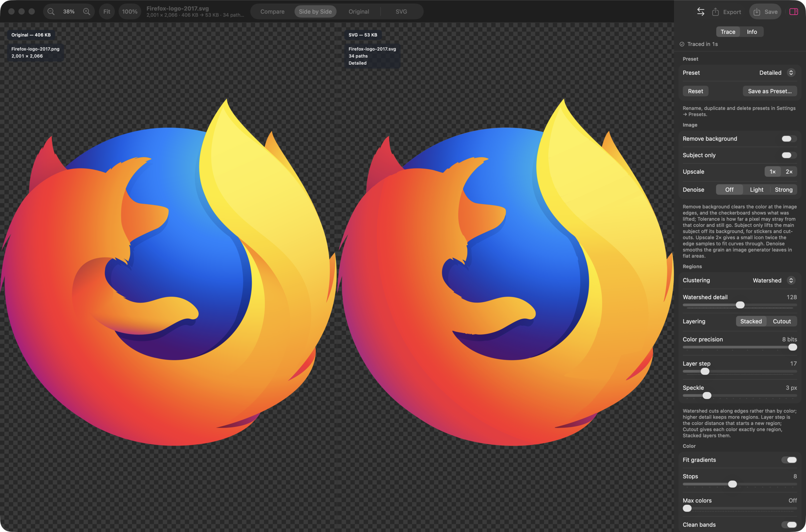Open the Info tab
The image size is (806, 532).
(x=752, y=32)
